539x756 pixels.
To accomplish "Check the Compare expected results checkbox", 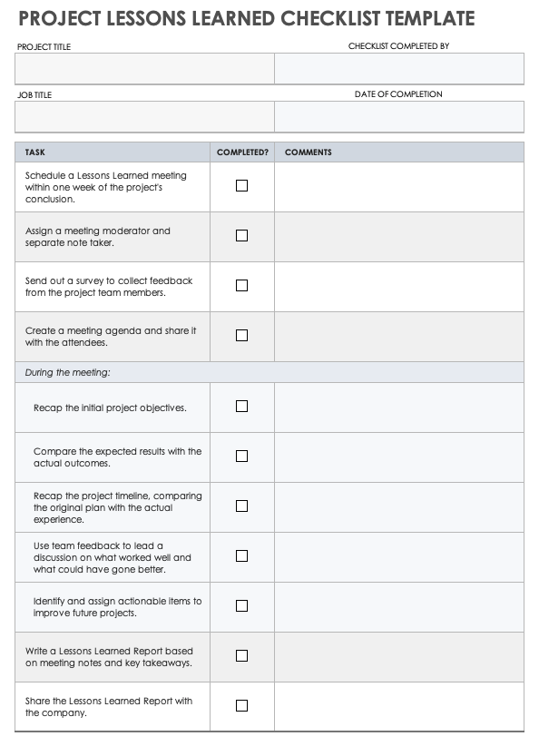I will [x=241, y=457].
